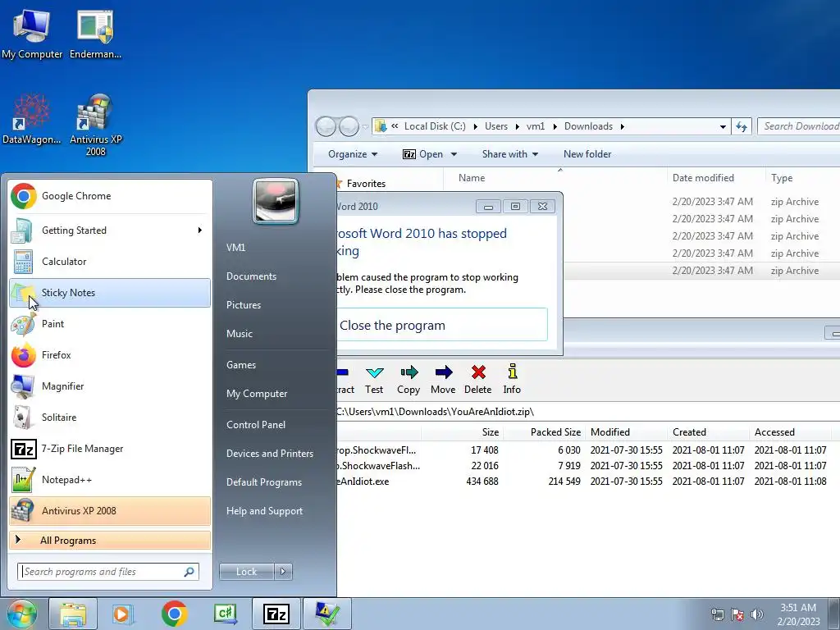Open Action Center flag tray icon
The height and width of the screenshot is (630, 840).
pos(737,614)
